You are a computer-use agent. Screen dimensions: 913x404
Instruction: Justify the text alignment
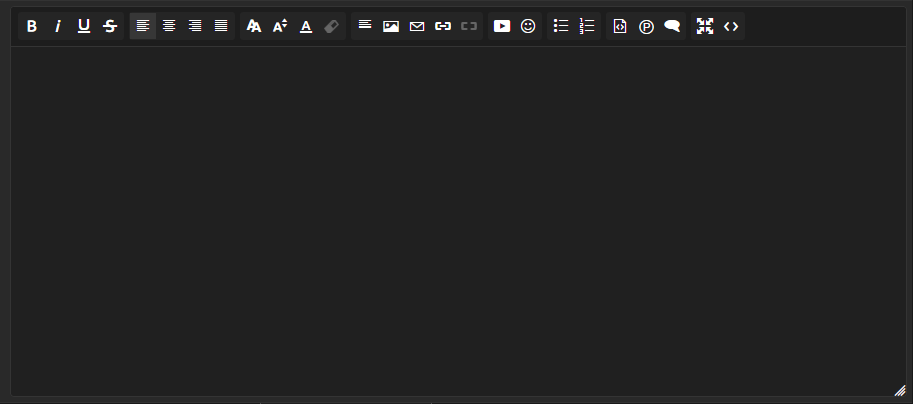coord(221,26)
